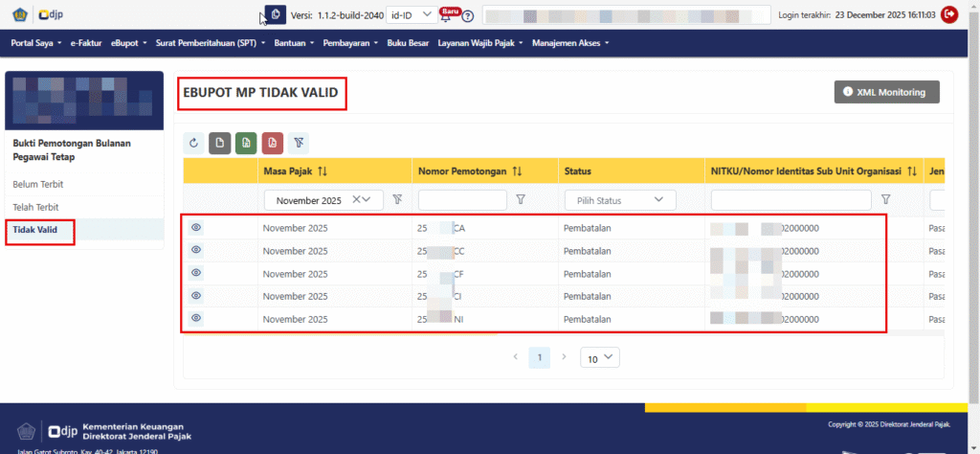This screenshot has width=980, height=454.
Task: Click the clear-filter icon in the toolbar
Action: coord(299,143)
